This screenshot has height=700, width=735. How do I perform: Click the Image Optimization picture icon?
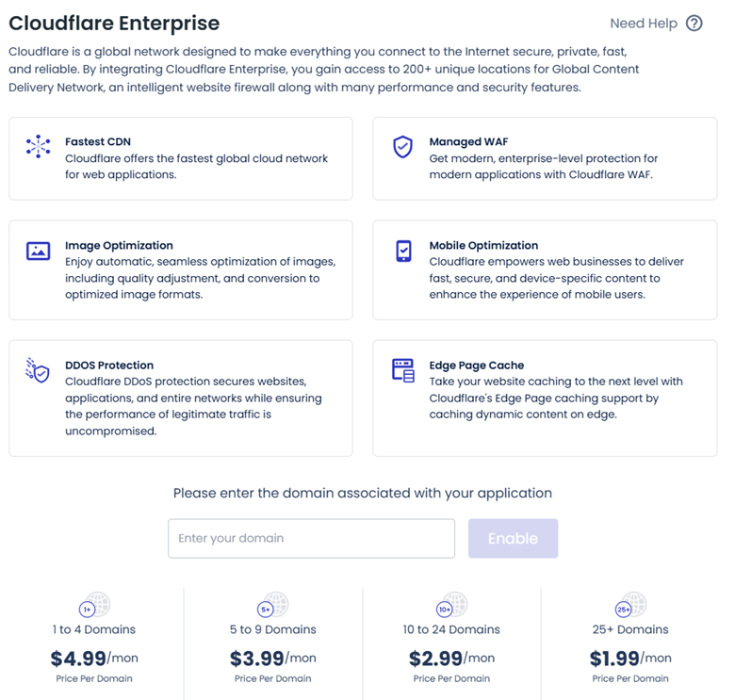[x=38, y=251]
